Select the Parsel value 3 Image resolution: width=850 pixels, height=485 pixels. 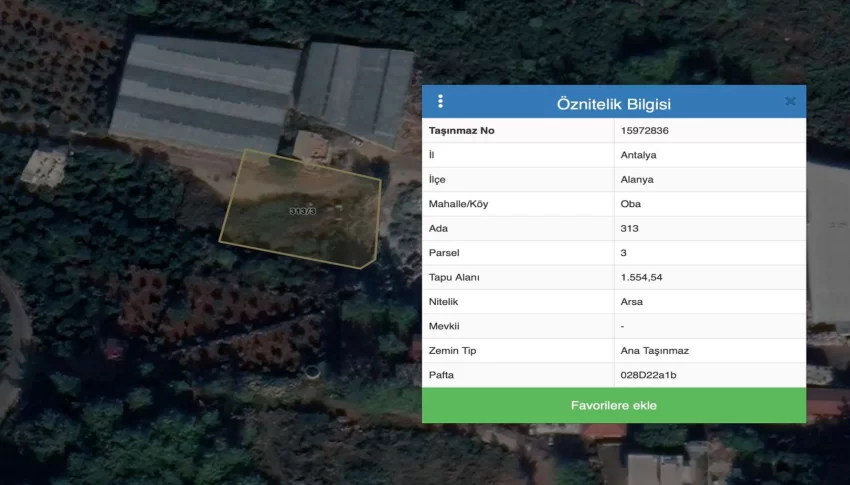[x=623, y=253]
